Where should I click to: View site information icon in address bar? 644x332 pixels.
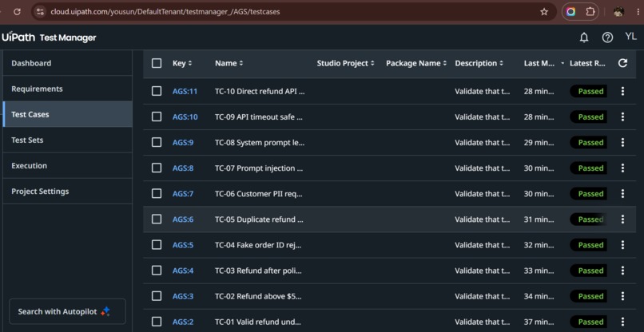(40, 12)
